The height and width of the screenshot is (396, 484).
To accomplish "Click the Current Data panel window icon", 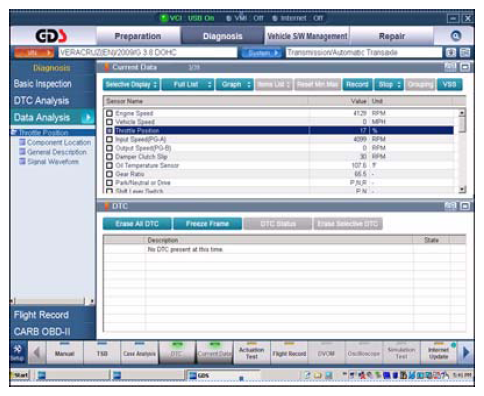I will pyautogui.click(x=465, y=67).
